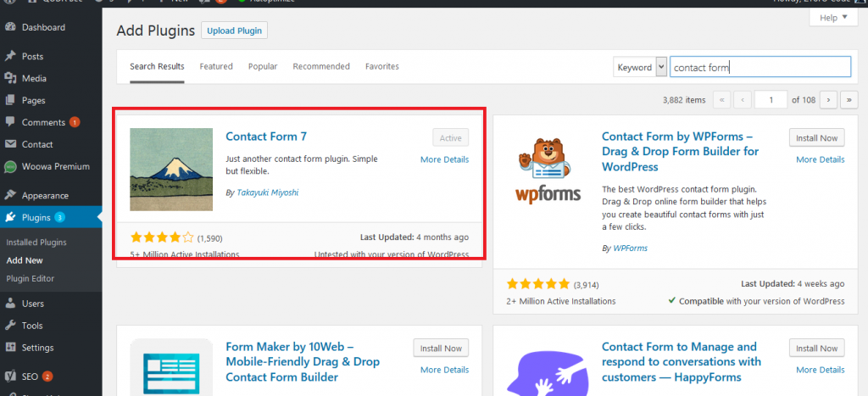This screenshot has height=396, width=868.
Task: Install Form Maker by 10Web
Action: click(x=441, y=348)
